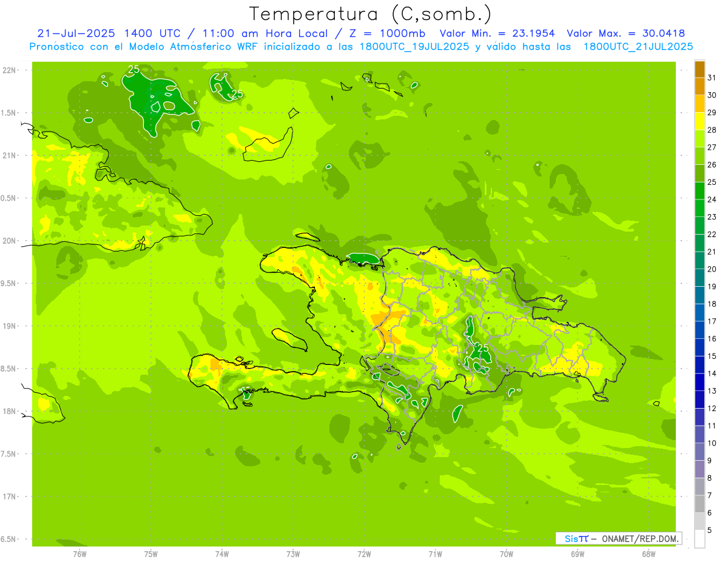
Task: Click the "73W" longitude axis label
Action: 293,554
